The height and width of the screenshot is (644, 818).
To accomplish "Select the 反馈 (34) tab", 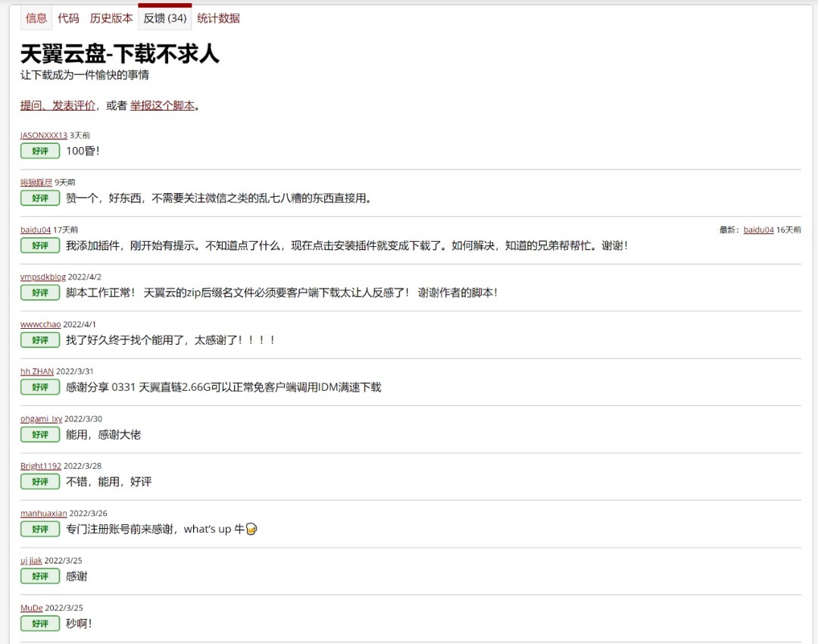I will click(165, 18).
